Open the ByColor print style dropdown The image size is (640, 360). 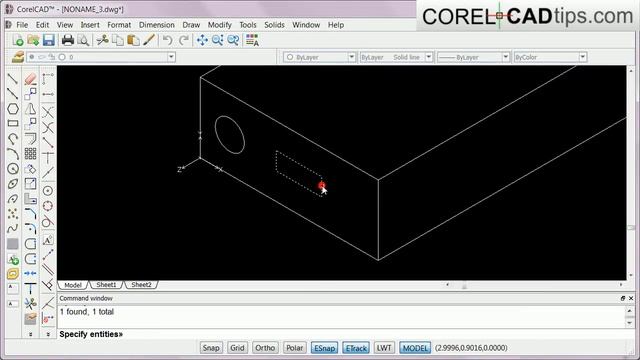(582, 57)
